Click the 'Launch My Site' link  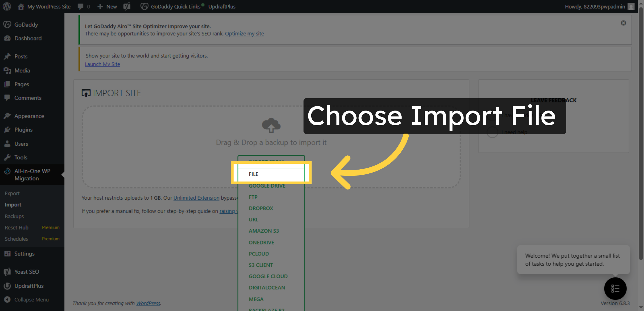pos(102,64)
